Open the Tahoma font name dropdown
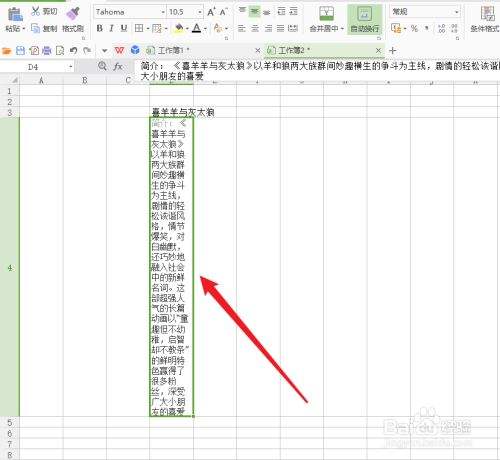500x460 pixels. 163,13
